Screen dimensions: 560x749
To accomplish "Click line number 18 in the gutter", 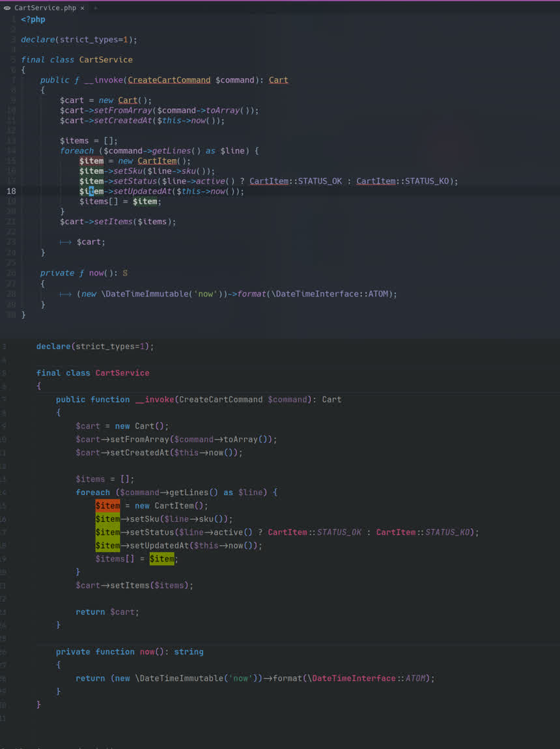I will [x=11, y=191].
